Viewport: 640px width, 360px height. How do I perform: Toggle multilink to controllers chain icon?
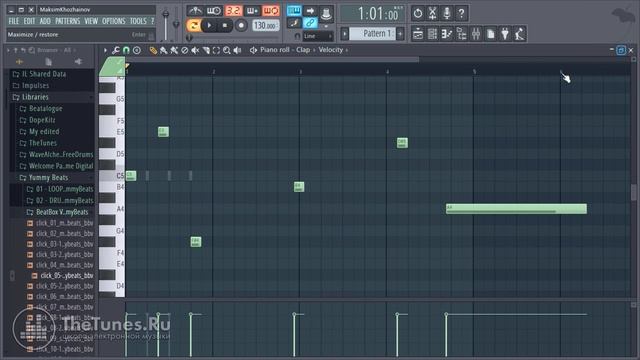click(x=310, y=23)
